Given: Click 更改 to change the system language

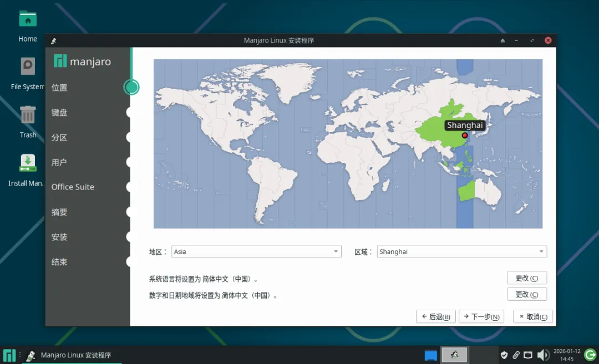Looking at the screenshot, I should pos(526,278).
